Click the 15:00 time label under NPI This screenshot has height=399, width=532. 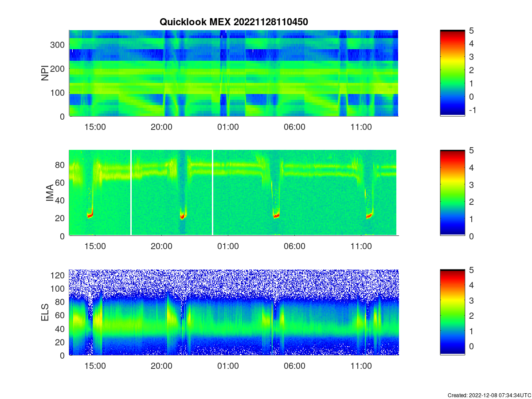[95, 127]
